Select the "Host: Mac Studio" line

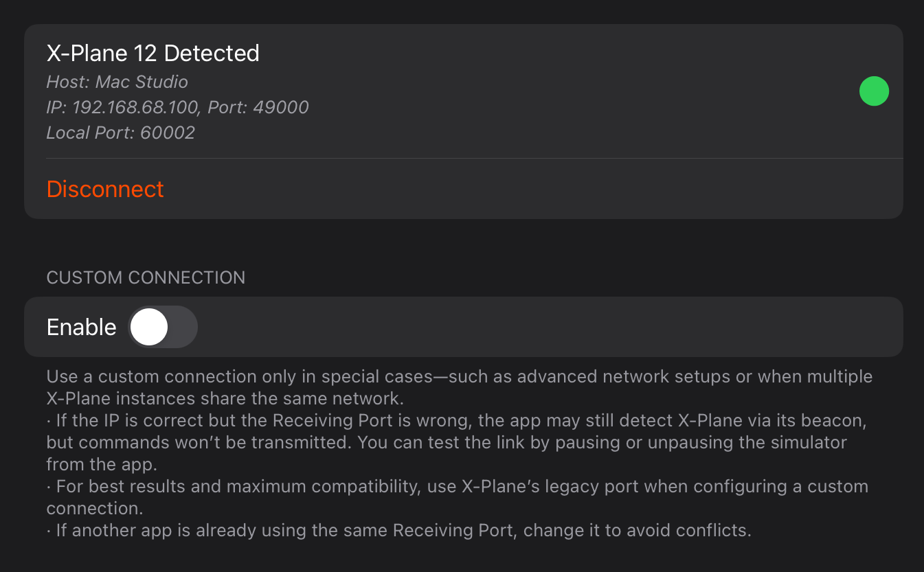point(117,82)
